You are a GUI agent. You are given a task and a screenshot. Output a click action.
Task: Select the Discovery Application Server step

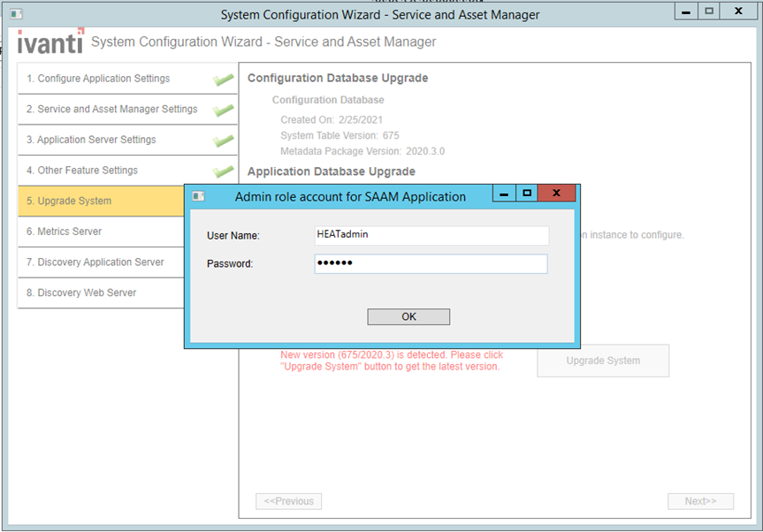[x=99, y=262]
